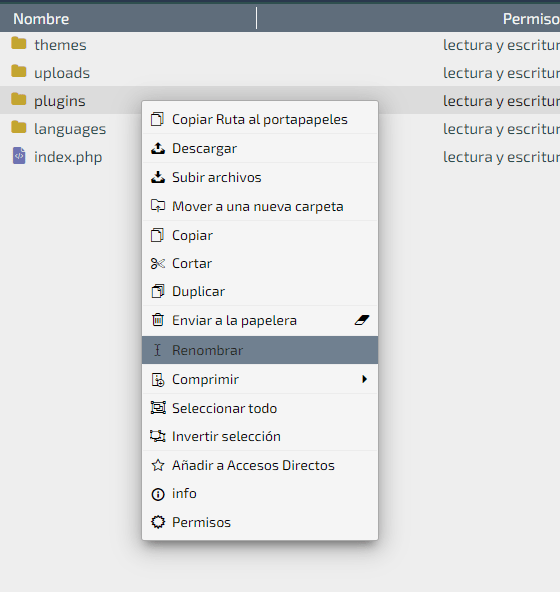Click the info circle icon
The height and width of the screenshot is (592, 560).
[x=158, y=494]
